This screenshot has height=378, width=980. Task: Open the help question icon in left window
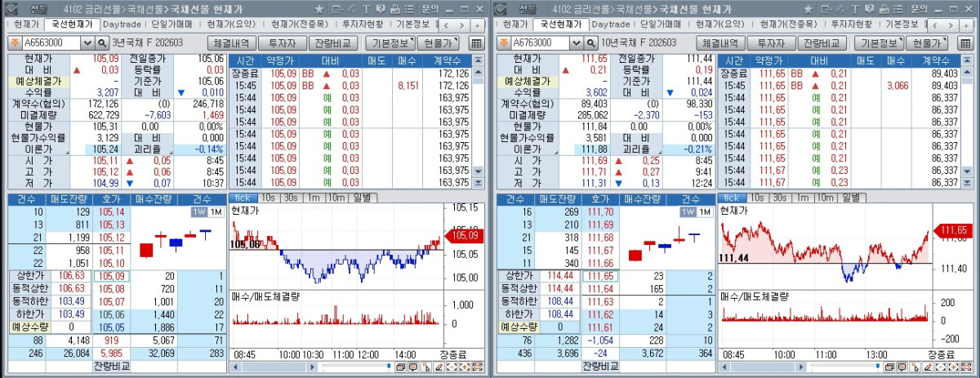click(x=381, y=9)
